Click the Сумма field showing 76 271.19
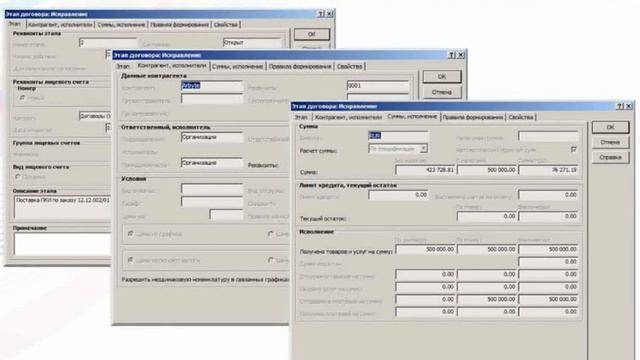The width and height of the screenshot is (640, 360). [x=548, y=170]
